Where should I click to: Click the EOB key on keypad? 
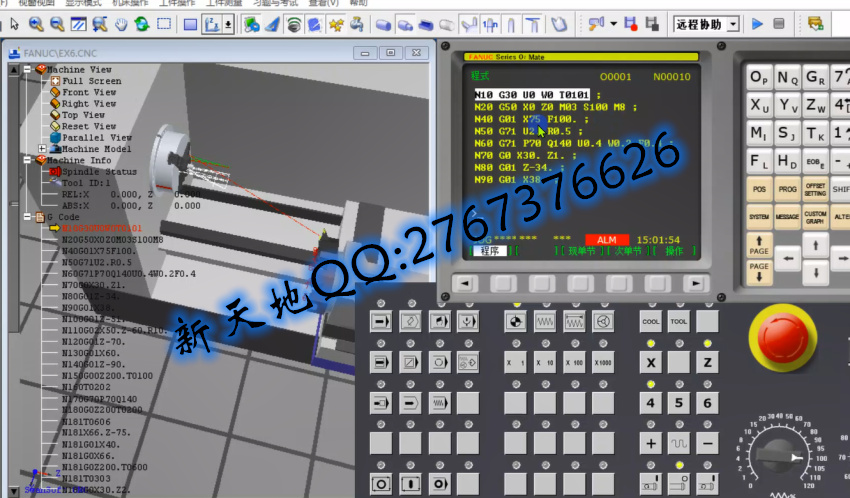coord(814,161)
